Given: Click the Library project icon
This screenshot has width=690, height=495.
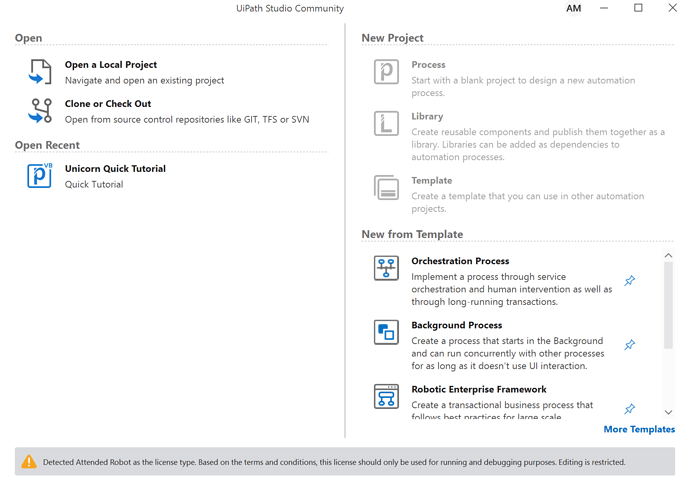Looking at the screenshot, I should pos(386,124).
